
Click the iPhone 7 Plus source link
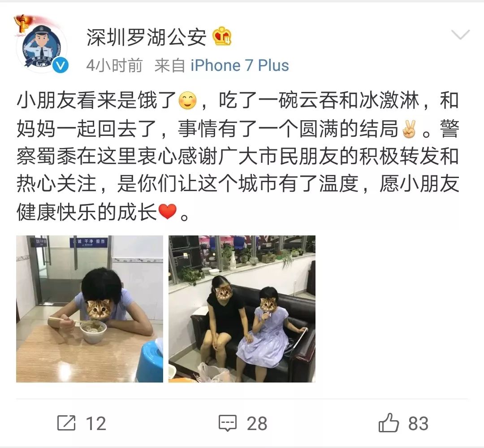point(239,65)
